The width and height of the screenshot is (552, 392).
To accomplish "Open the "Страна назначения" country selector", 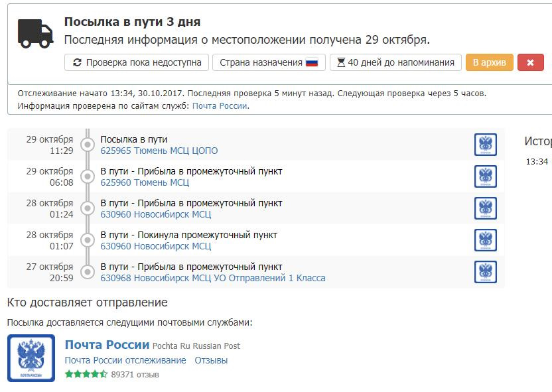I will pos(269,62).
